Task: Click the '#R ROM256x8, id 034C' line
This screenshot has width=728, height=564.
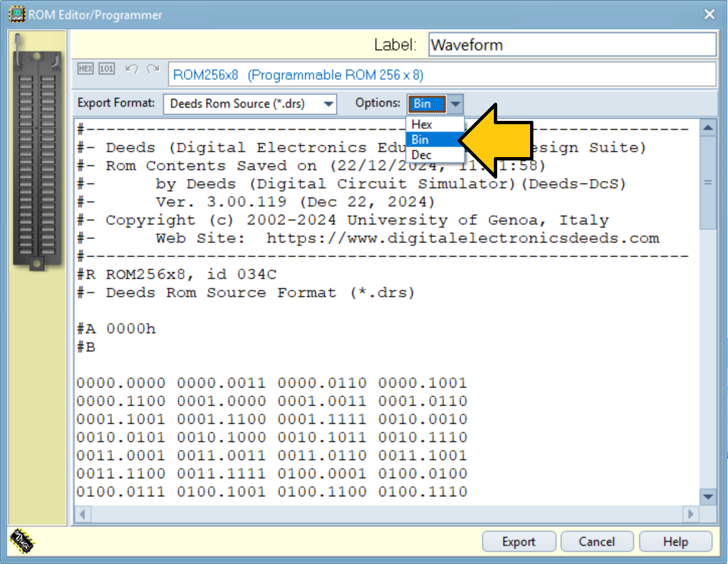Action: pos(176,275)
